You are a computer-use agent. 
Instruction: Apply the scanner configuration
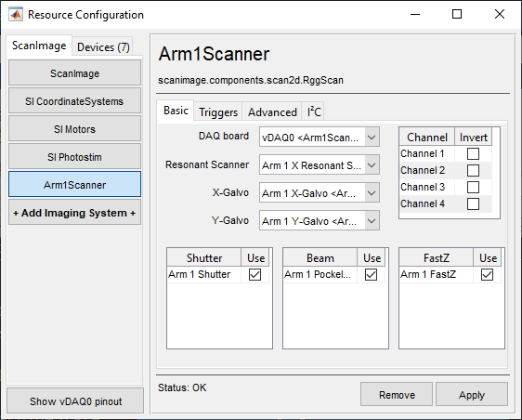[472, 395]
